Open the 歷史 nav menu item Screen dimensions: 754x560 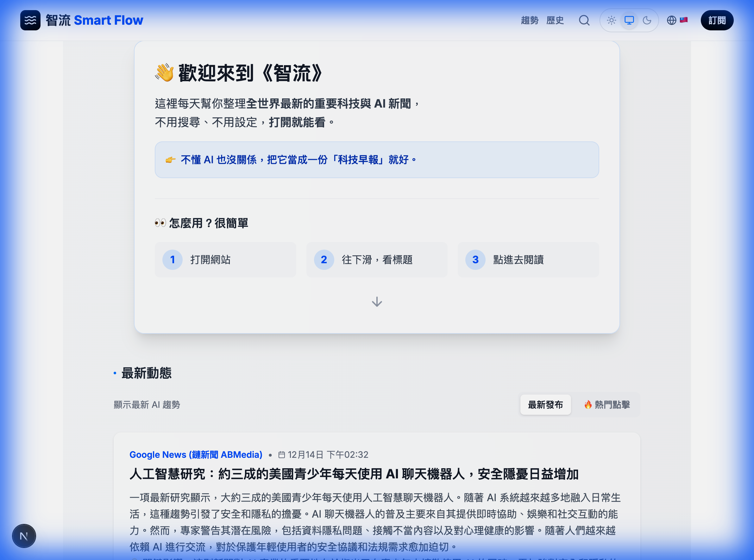(x=555, y=20)
